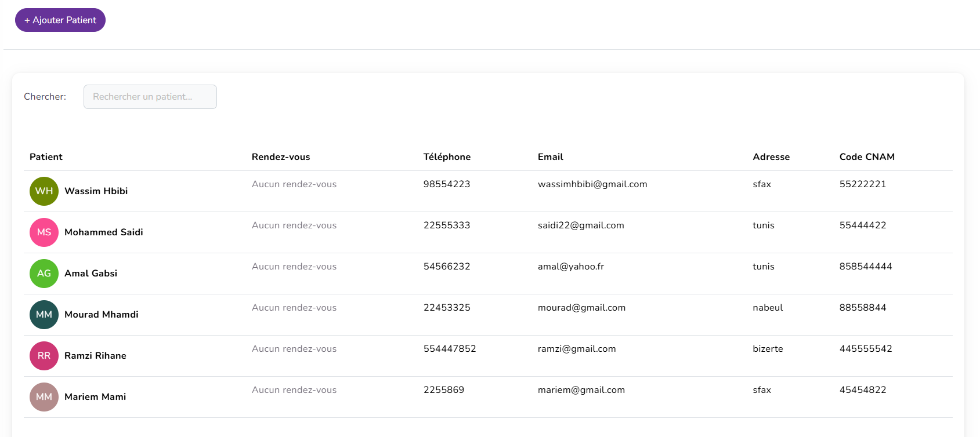Click Mariem Mami's mauve MM avatar
This screenshot has width=980, height=437.
[44, 397]
